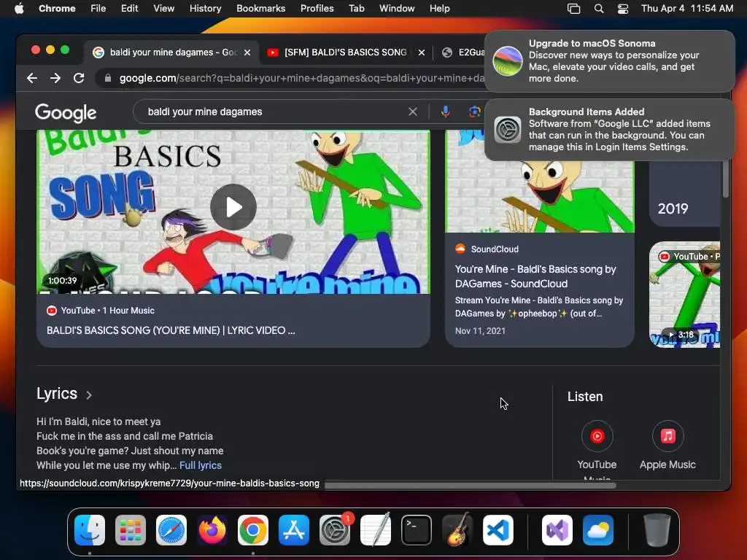Reload the Google search page
747x560 pixels.
coord(79,78)
